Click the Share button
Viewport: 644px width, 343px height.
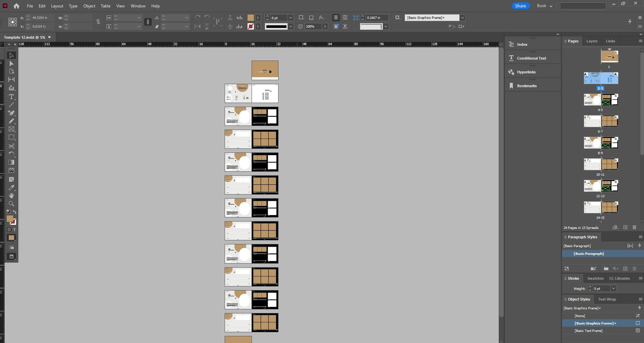pos(520,6)
